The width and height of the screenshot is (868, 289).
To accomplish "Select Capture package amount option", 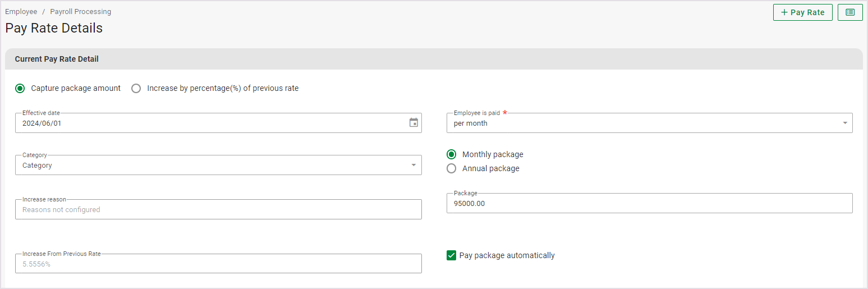I will tap(20, 88).
